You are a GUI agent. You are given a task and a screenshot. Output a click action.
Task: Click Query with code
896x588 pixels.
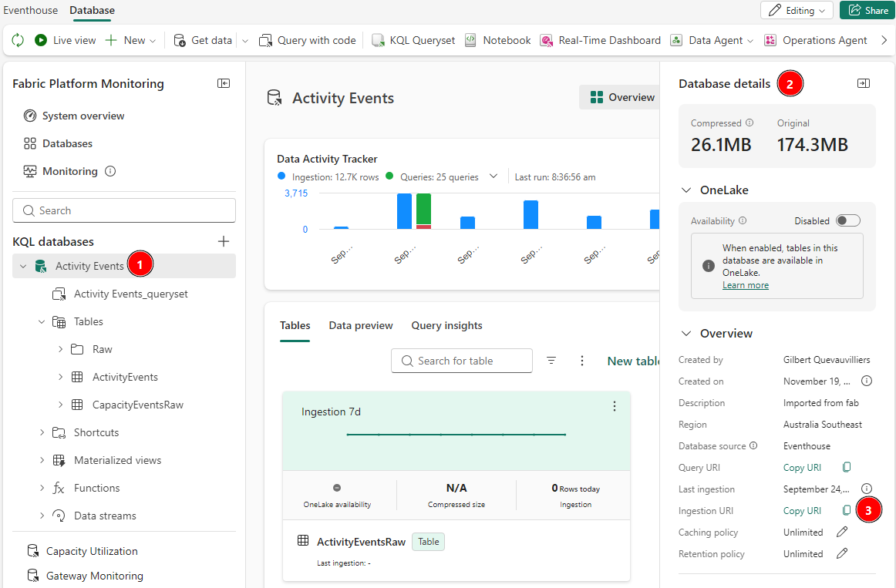tap(308, 40)
